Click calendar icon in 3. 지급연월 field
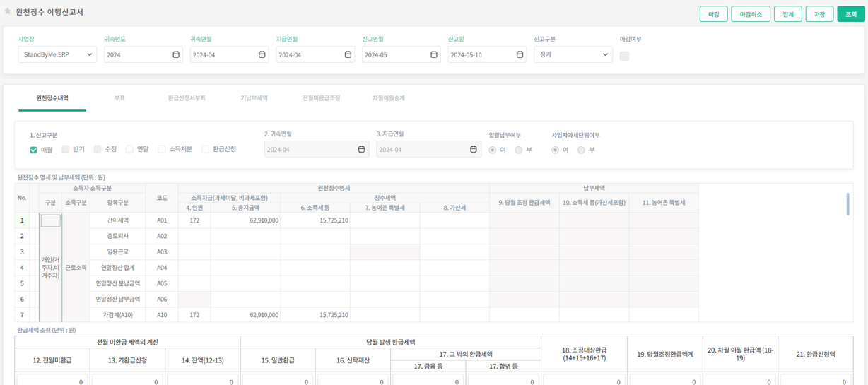 [x=474, y=149]
